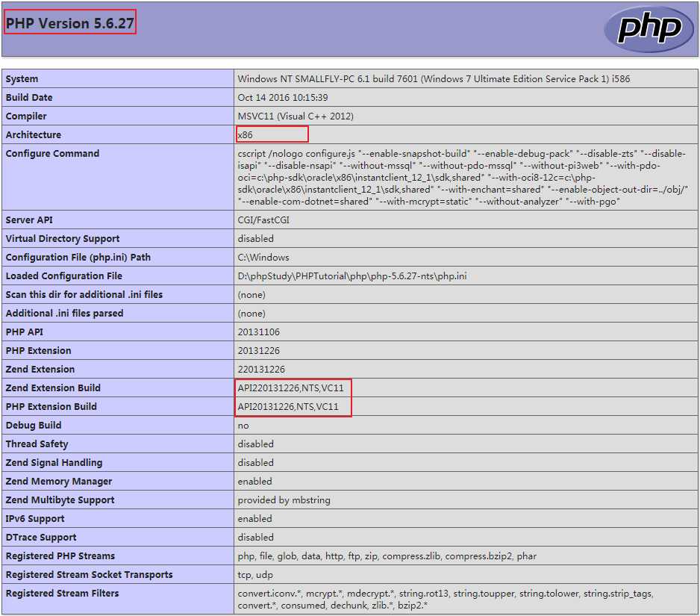Click the PHP logo in the header
Image resolution: width=700 pixels, height=616 pixels.
tap(649, 29)
